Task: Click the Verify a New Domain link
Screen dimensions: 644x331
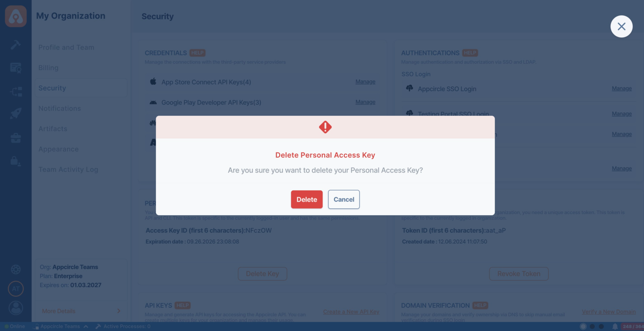Action: (608, 312)
